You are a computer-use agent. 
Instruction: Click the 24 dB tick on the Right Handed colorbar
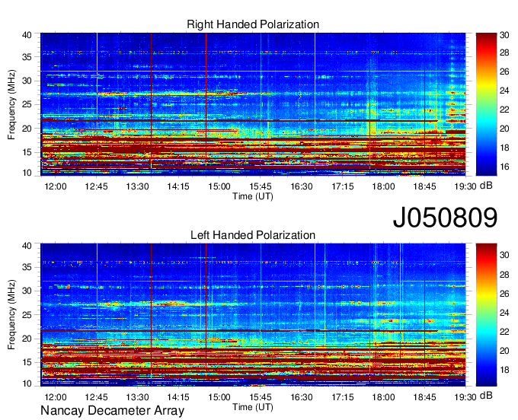[x=504, y=91]
